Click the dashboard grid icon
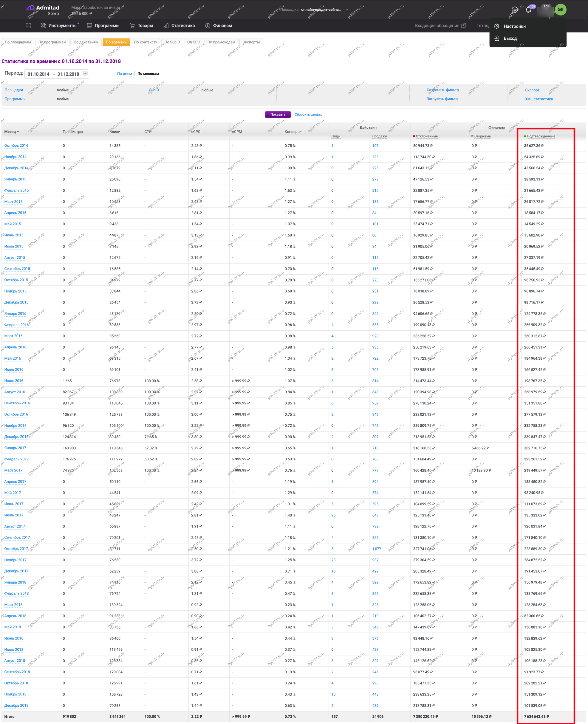588x724 pixels. click(28, 26)
